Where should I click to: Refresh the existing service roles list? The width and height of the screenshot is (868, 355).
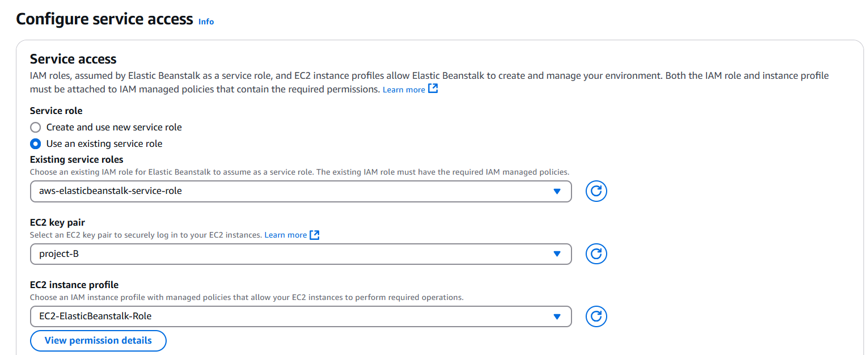coord(596,191)
